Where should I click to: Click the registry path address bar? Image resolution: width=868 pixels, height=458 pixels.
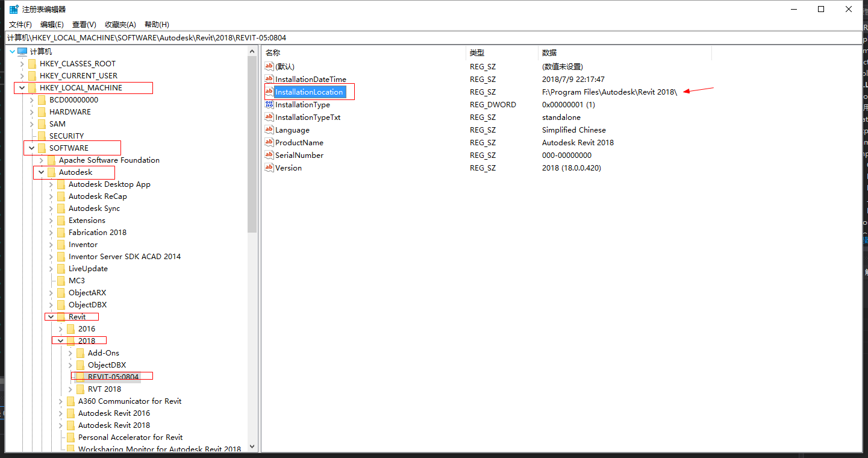[x=434, y=38]
